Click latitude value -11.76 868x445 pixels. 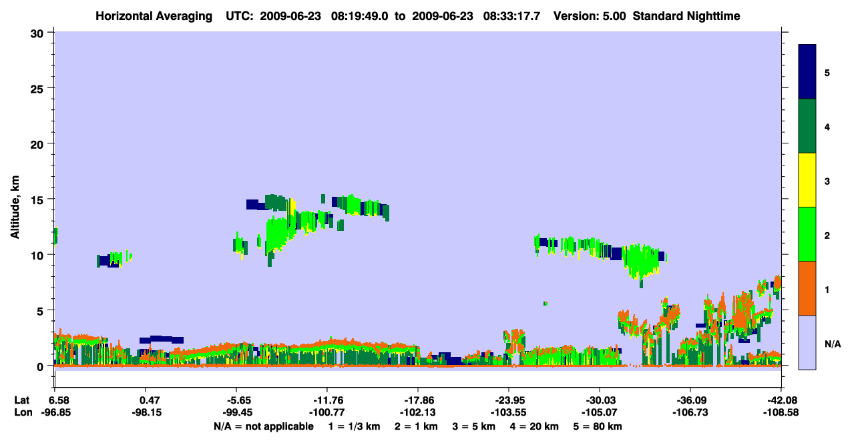point(327,400)
